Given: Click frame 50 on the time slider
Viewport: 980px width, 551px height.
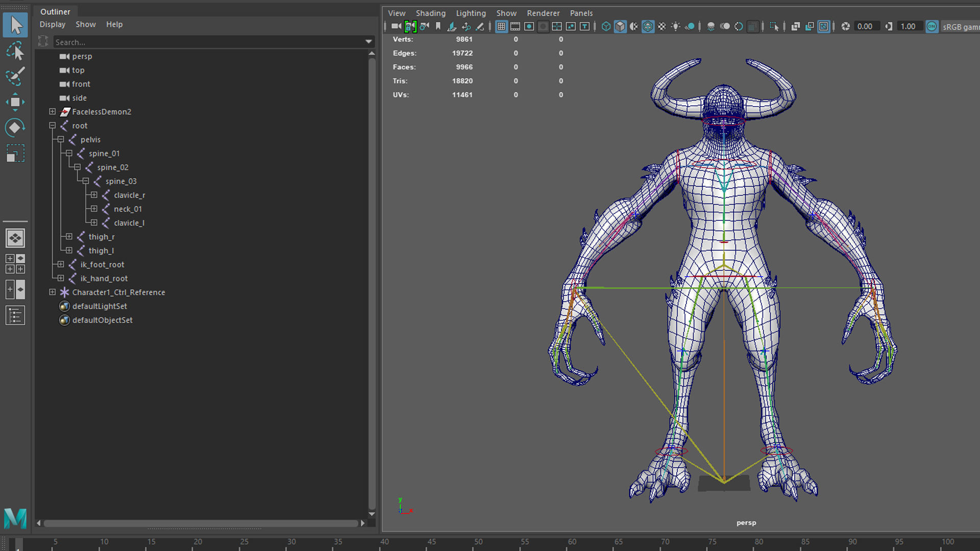Looking at the screenshot, I should coord(478,542).
